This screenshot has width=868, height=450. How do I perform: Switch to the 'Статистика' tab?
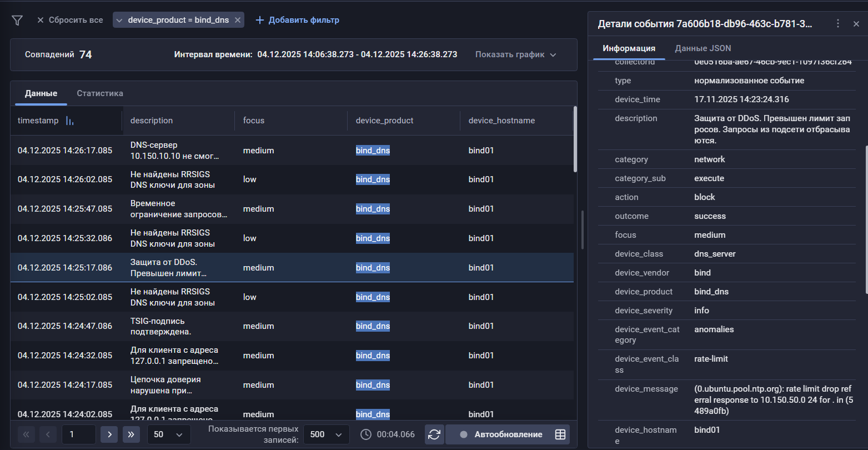pyautogui.click(x=100, y=93)
